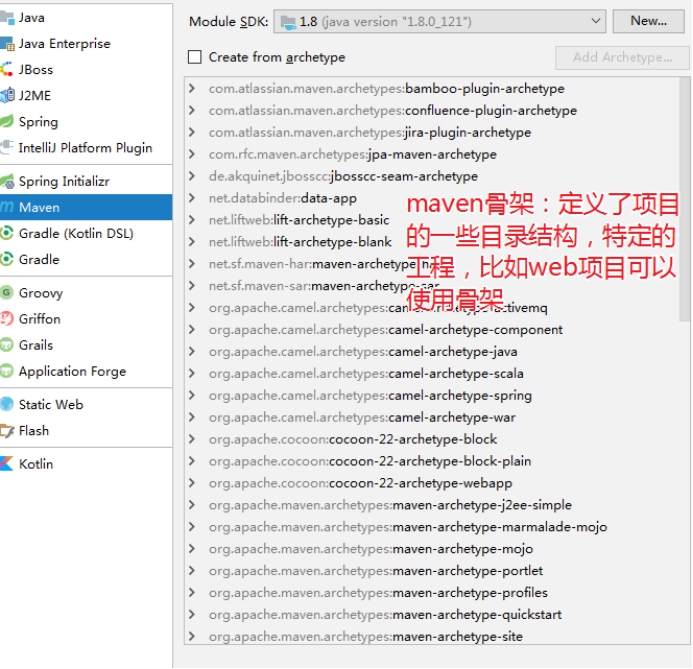
Task: Expand jbosscc-seam-archetype entry
Action: pos(192,175)
